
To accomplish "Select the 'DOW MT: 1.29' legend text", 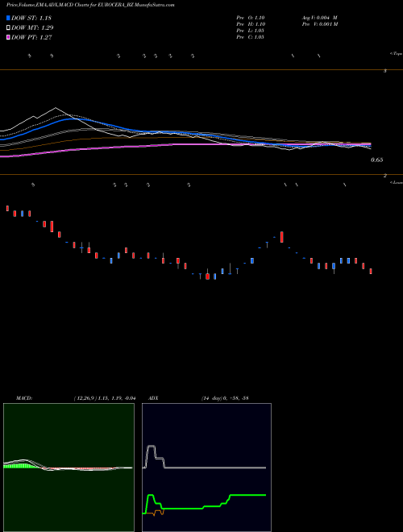I will (x=32, y=28).
